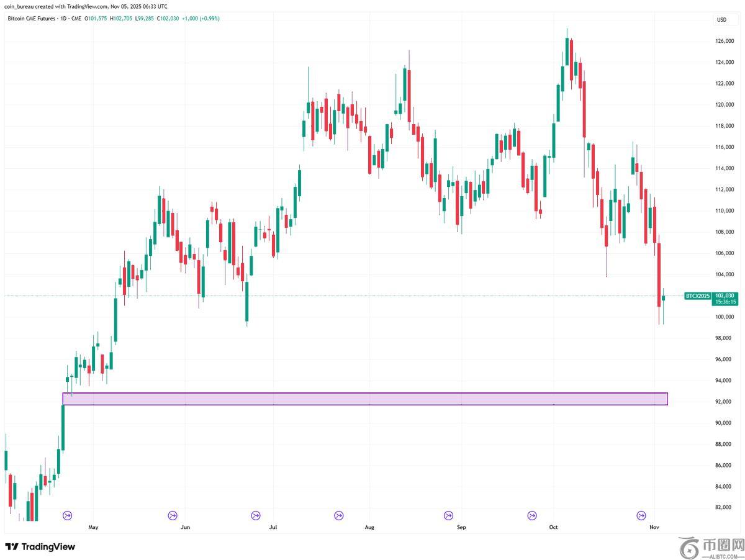
Task: Click the 100,000 price axis label
Action: (725, 317)
